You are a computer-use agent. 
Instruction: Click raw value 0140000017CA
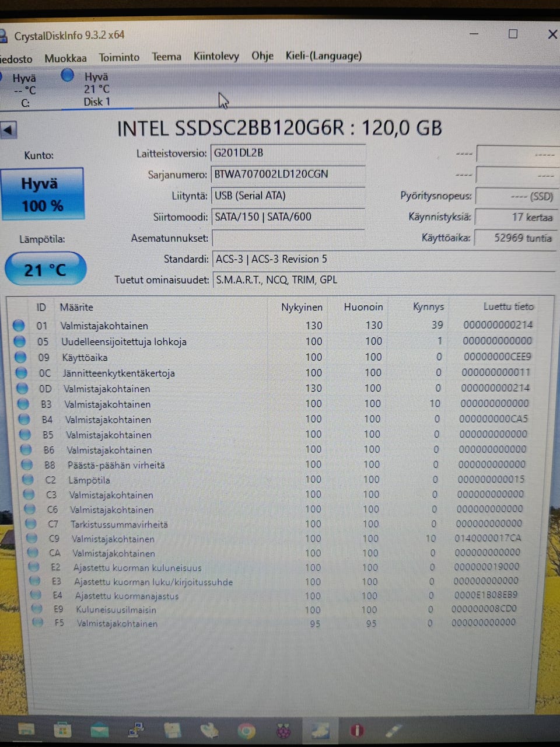point(488,538)
